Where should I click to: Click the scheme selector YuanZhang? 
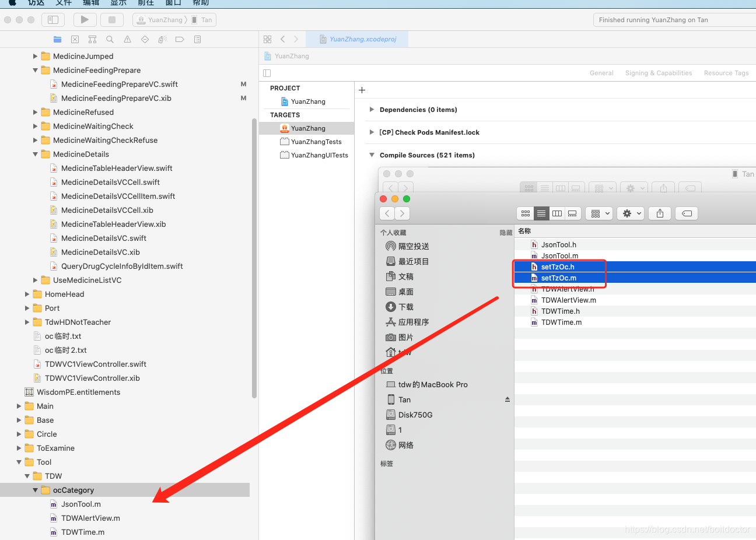(x=160, y=20)
